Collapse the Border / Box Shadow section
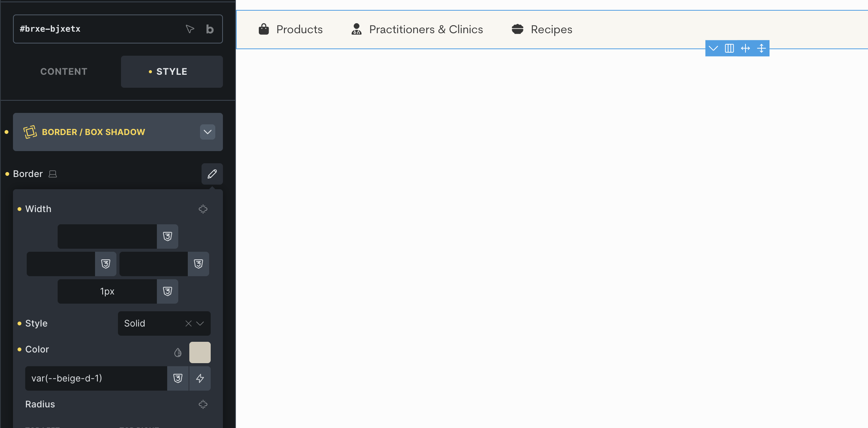The height and width of the screenshot is (428, 868). pyautogui.click(x=207, y=132)
